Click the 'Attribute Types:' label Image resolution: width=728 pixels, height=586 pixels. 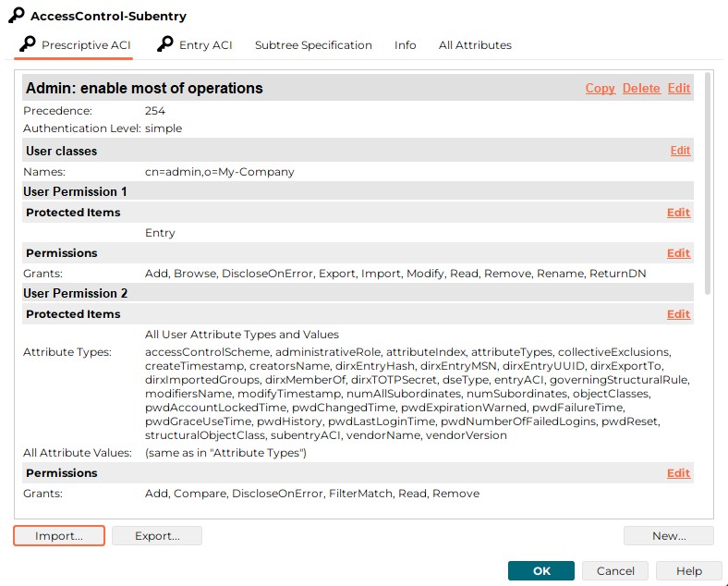[x=67, y=352]
